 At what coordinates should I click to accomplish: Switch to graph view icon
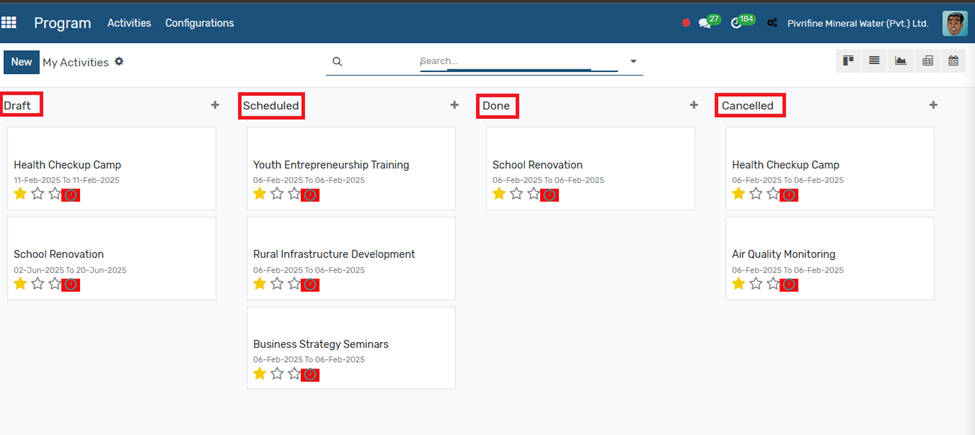pyautogui.click(x=900, y=60)
